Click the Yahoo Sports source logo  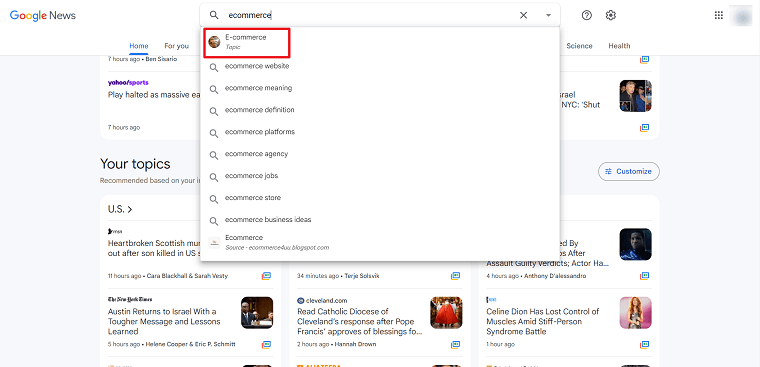[128, 82]
